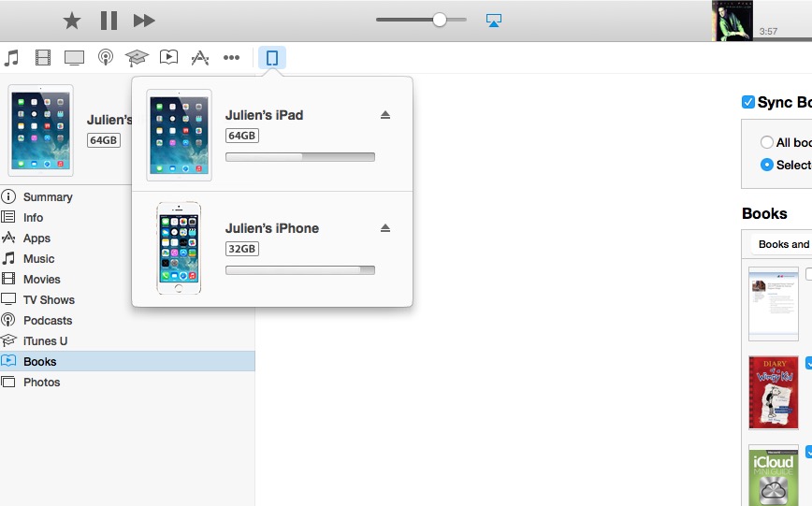Image resolution: width=812 pixels, height=506 pixels.
Task: Click the sidebar iPad device image
Action: pos(40,131)
